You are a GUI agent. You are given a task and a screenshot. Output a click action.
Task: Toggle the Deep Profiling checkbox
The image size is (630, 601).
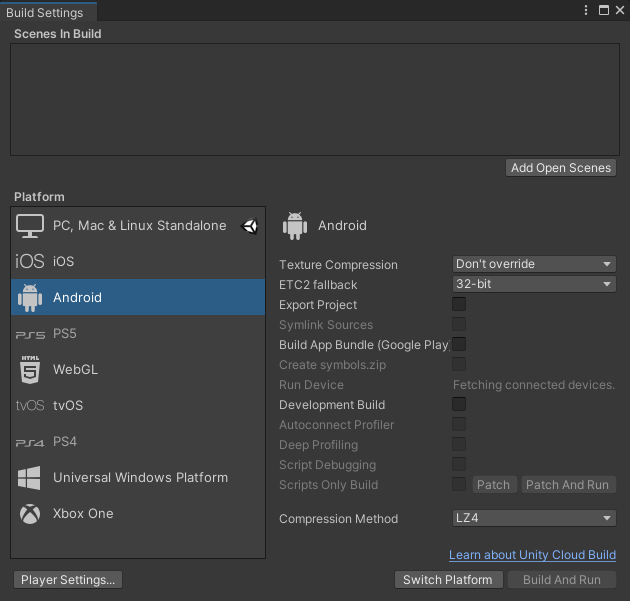coord(459,444)
